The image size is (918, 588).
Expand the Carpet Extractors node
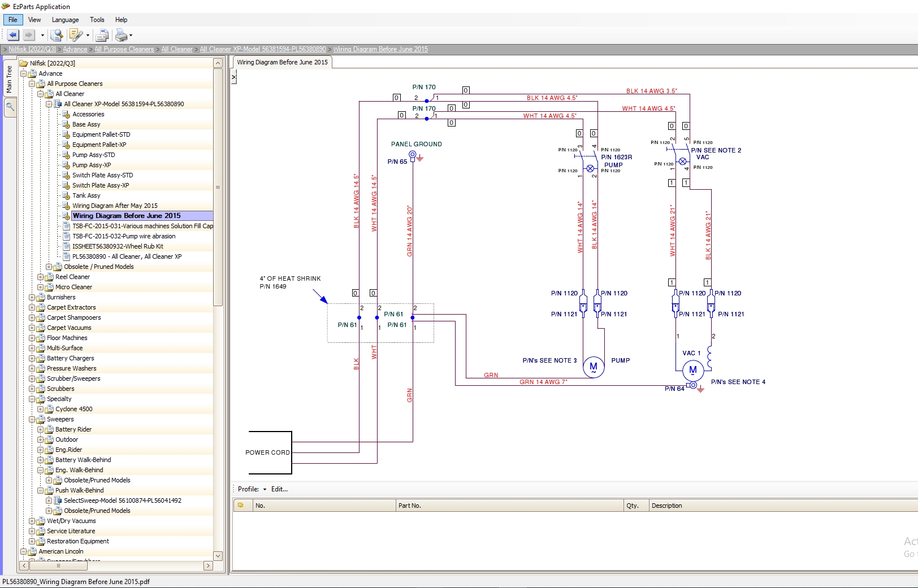tap(32, 307)
